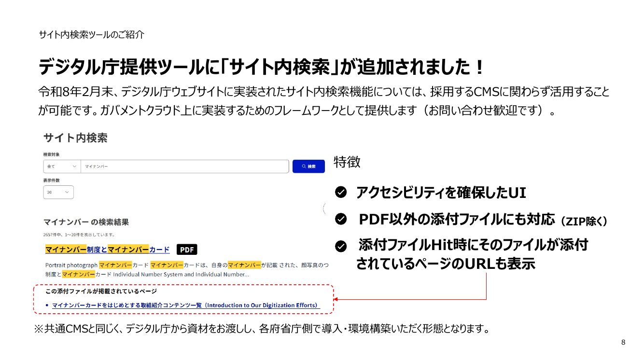Click the black PDF badge

tap(187, 250)
